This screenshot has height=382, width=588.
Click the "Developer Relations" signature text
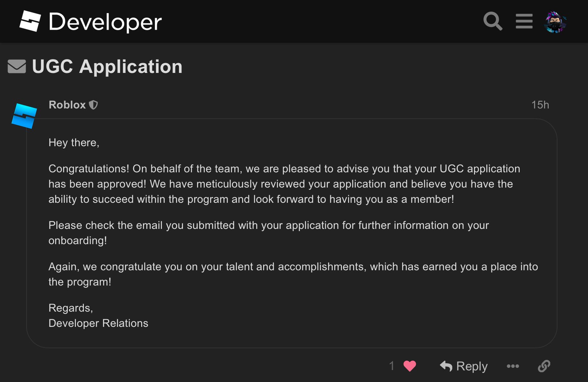(98, 323)
